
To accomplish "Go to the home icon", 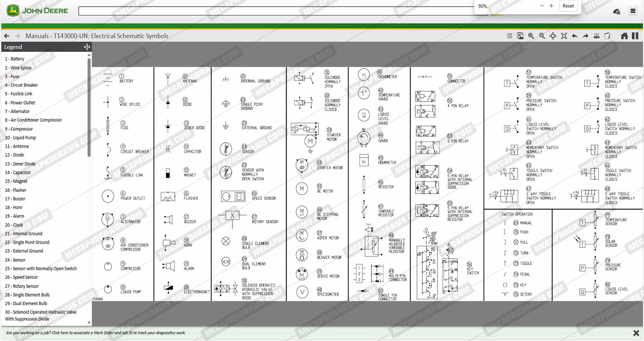I will pos(624,36).
